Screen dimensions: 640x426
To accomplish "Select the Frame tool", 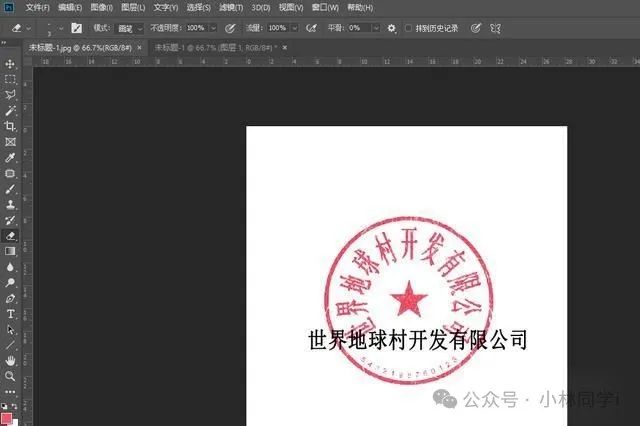I will click(10, 142).
